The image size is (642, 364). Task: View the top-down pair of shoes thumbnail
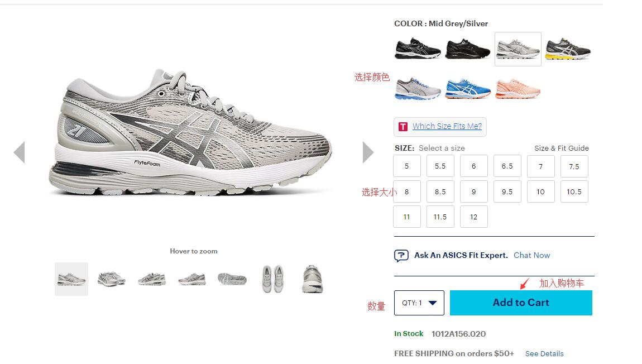point(272,279)
